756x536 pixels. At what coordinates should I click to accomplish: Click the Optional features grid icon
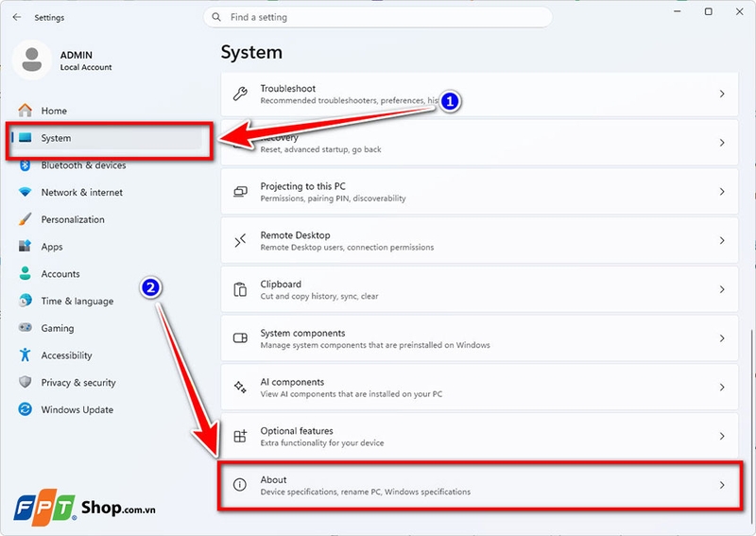tap(240, 436)
